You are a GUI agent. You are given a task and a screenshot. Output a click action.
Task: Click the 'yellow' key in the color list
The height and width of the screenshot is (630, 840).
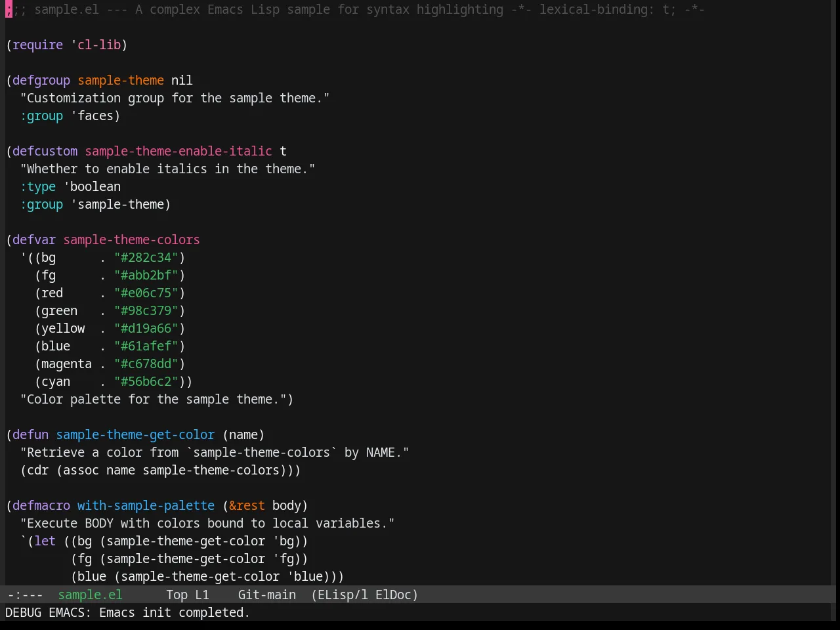coord(63,328)
